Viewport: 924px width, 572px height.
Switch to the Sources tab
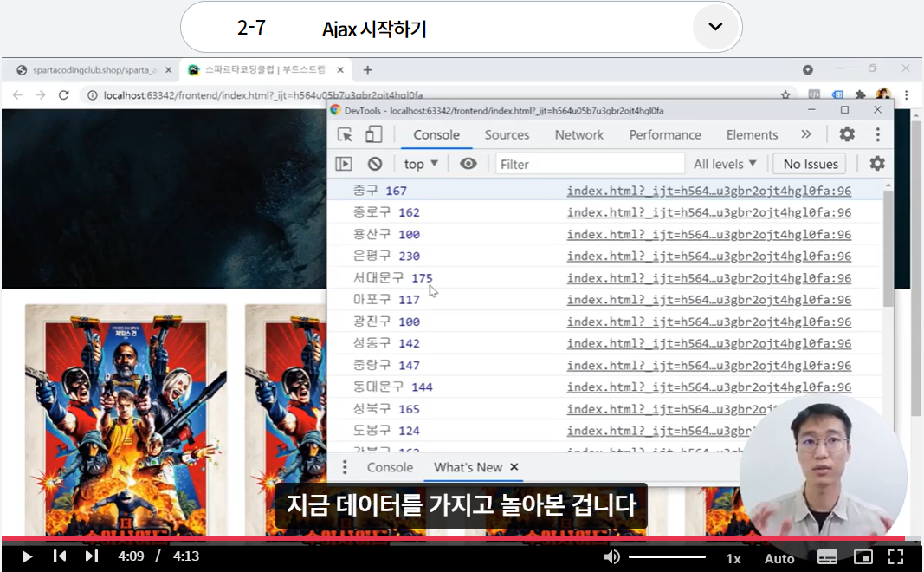507,135
